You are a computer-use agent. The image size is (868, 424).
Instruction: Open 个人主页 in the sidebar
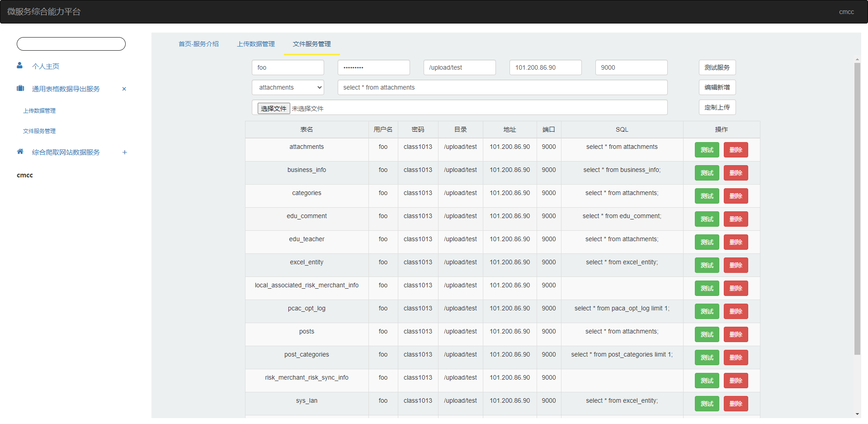(x=46, y=67)
